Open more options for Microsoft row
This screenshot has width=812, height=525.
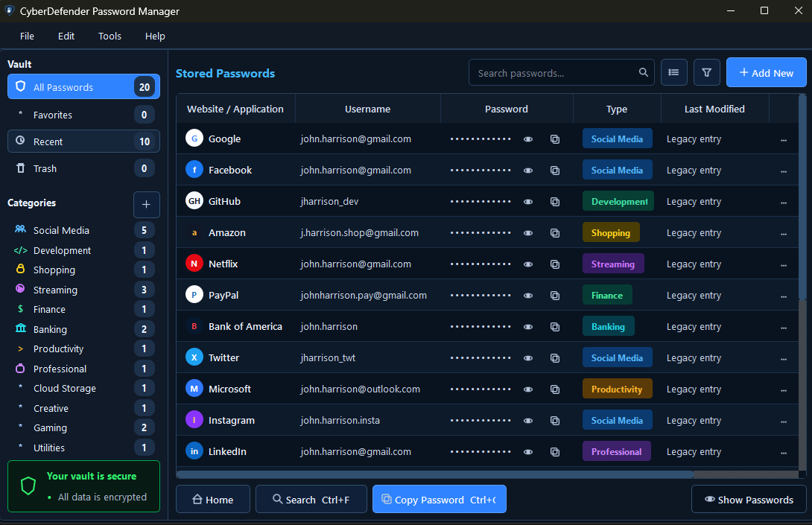(x=784, y=390)
